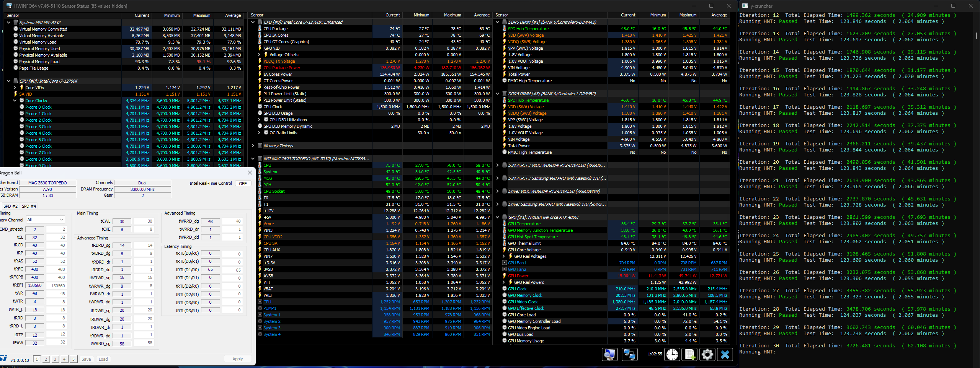The height and width of the screenshot is (368, 980).
Task: Click the GPU Temperature thermometer icon
Action: (x=505, y=224)
